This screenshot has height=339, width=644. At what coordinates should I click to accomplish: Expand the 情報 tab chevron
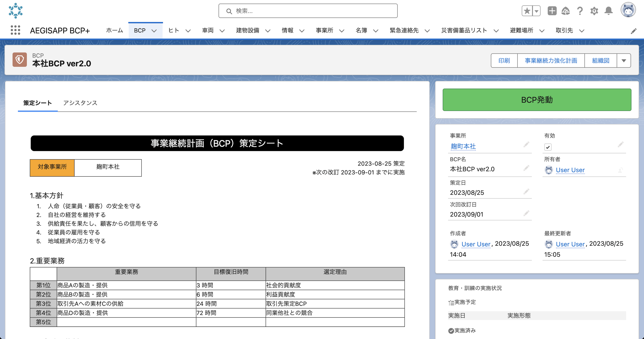coord(302,31)
